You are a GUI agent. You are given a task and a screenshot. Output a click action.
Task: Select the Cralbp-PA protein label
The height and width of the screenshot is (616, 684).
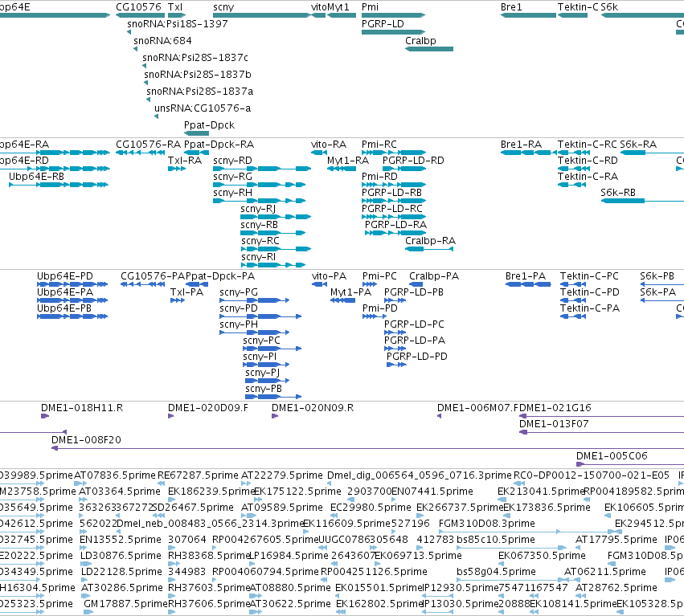click(x=434, y=276)
